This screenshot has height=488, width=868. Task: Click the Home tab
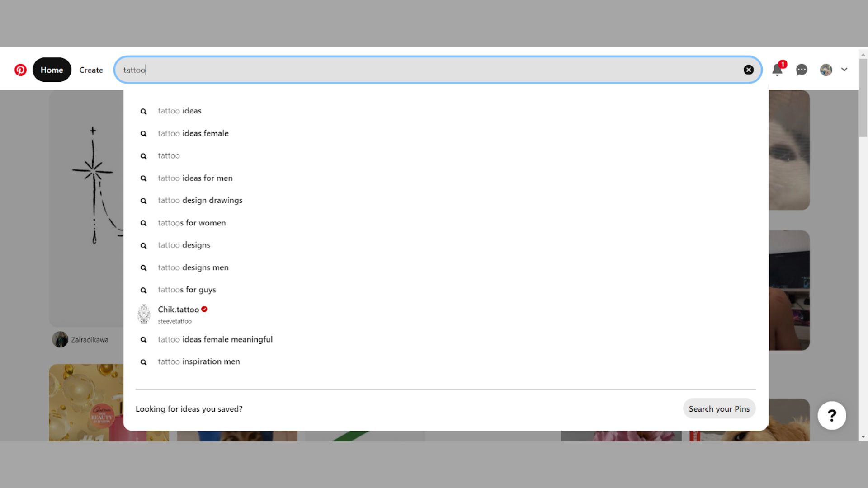(x=52, y=70)
